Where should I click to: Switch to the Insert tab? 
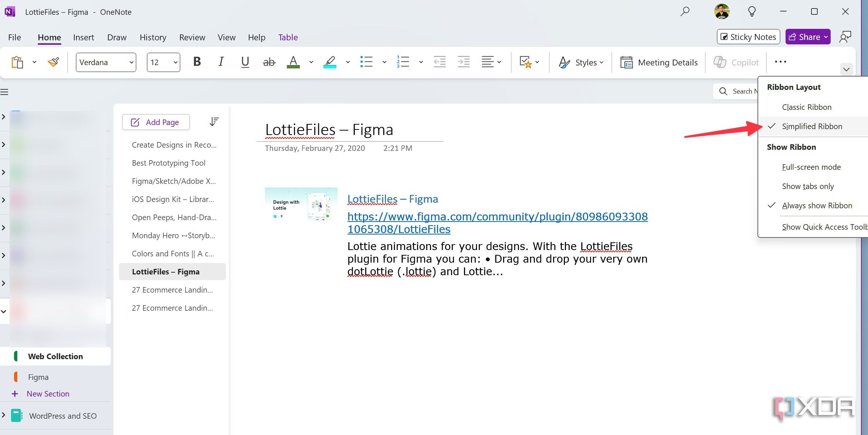coord(84,37)
